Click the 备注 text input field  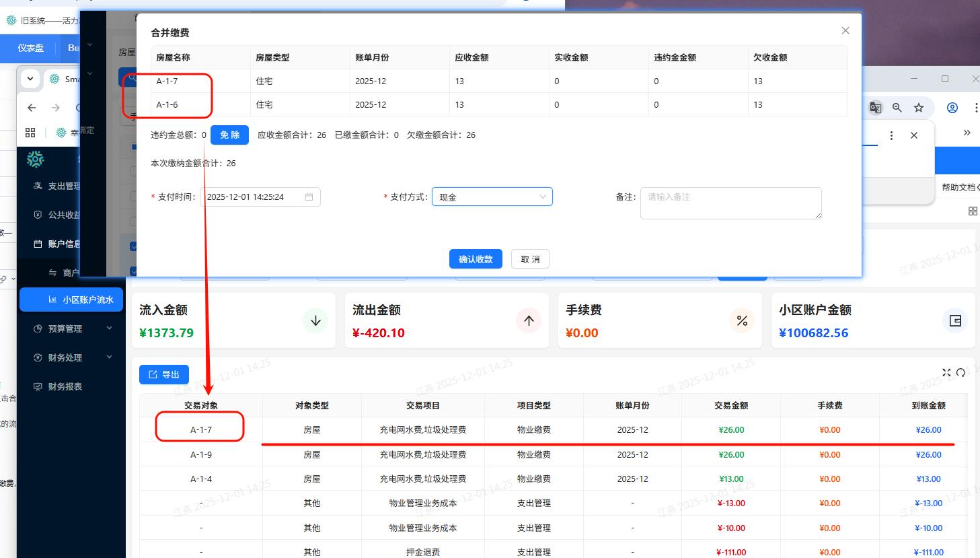pos(730,203)
